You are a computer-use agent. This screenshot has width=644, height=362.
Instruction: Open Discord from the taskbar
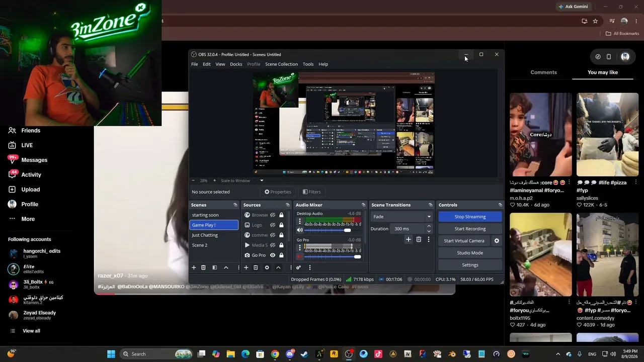290,354
